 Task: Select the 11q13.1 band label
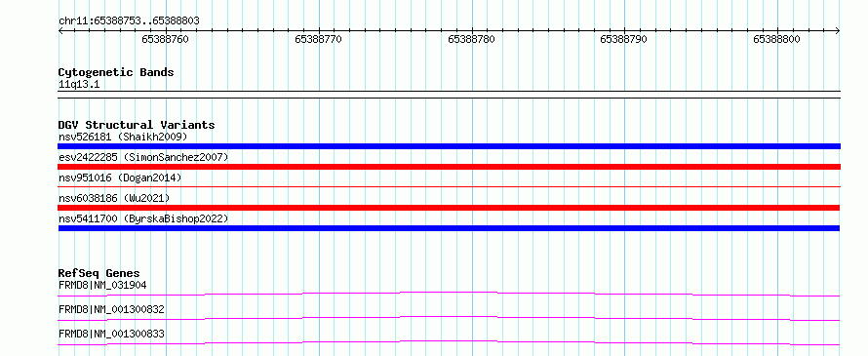(79, 85)
